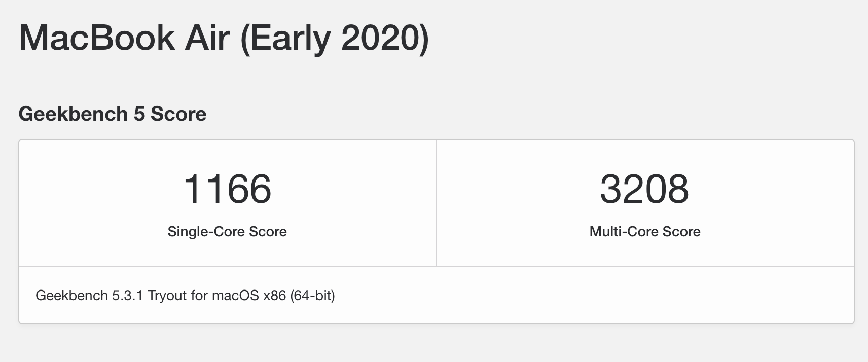Click the word Air in the title
Viewport: 868px width, 362px height.
tap(207, 38)
